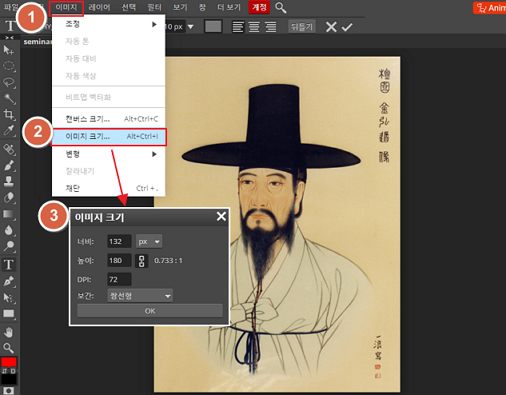This screenshot has height=395, width=506.
Task: Click the DPI input field
Action: click(119, 279)
